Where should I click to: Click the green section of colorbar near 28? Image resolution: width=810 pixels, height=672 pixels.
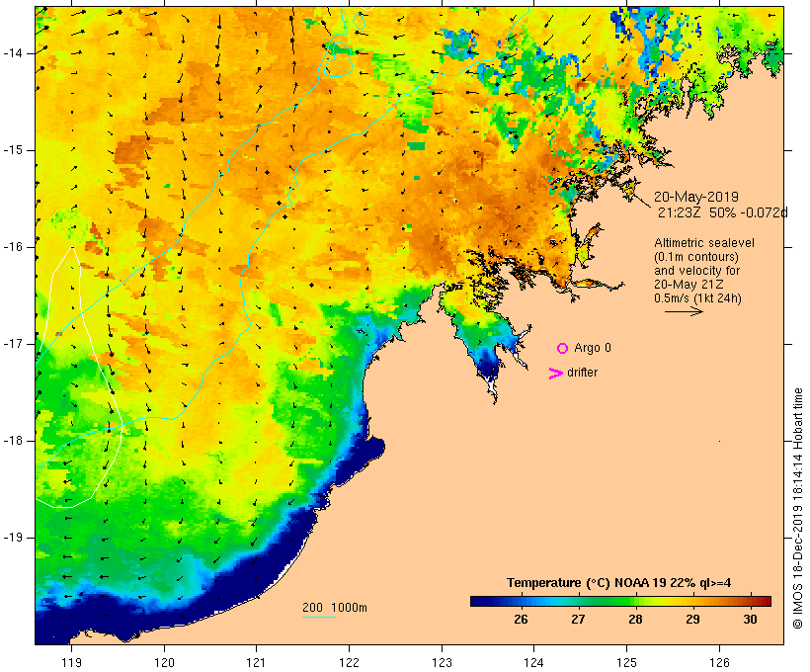point(627,601)
